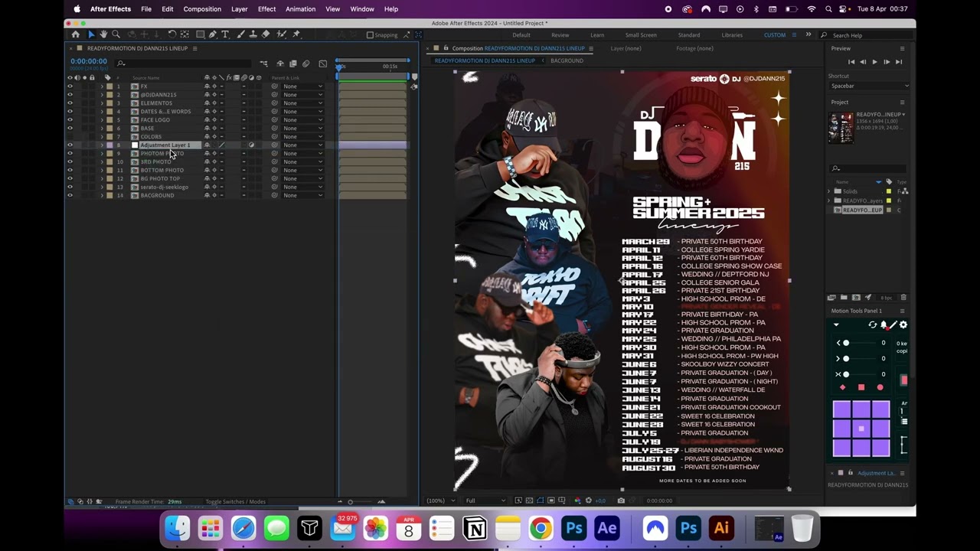Open After Effects from the Dock
The height and width of the screenshot is (551, 980).
coord(607,528)
